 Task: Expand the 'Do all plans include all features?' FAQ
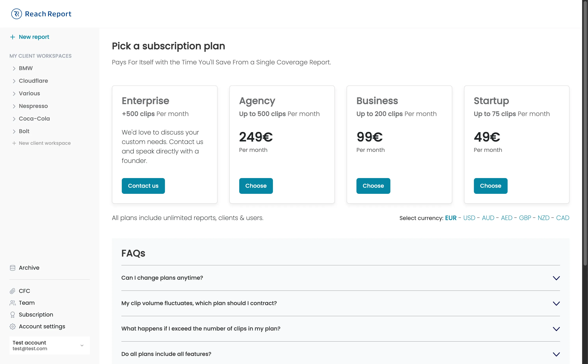(x=556, y=354)
